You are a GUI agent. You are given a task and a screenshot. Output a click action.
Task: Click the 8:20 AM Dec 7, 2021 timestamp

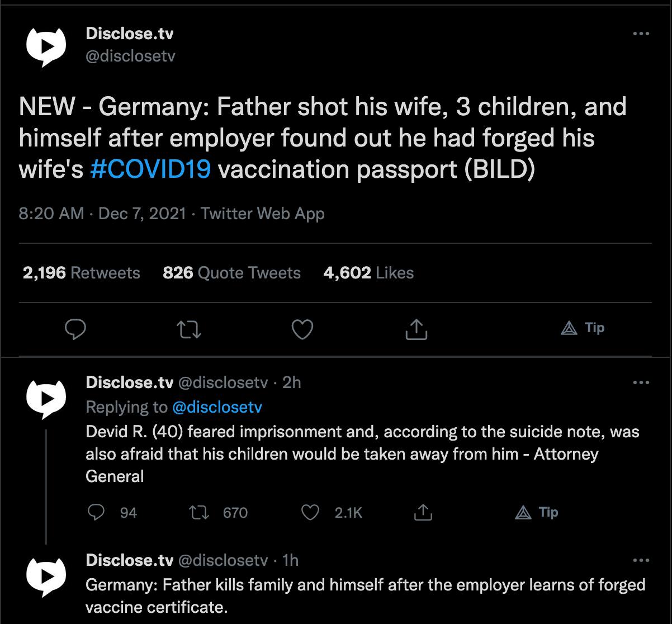tap(102, 214)
